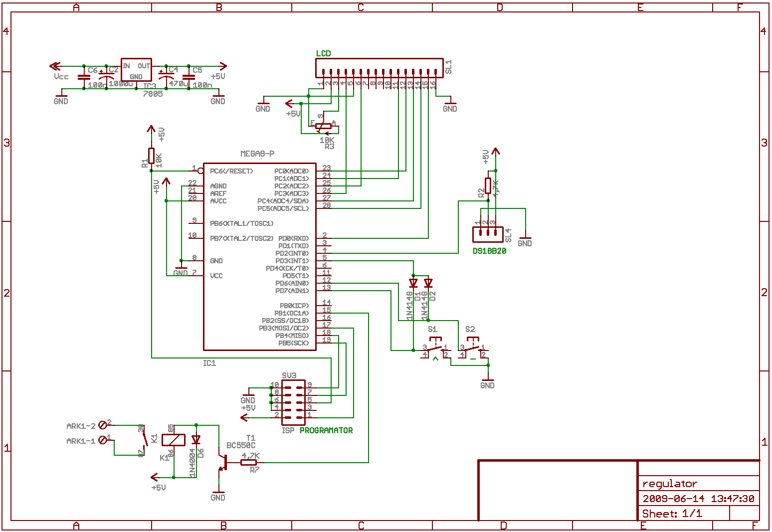Click +5V supply arrow above R1
Viewport: 772px width, 532px height.
point(151,129)
